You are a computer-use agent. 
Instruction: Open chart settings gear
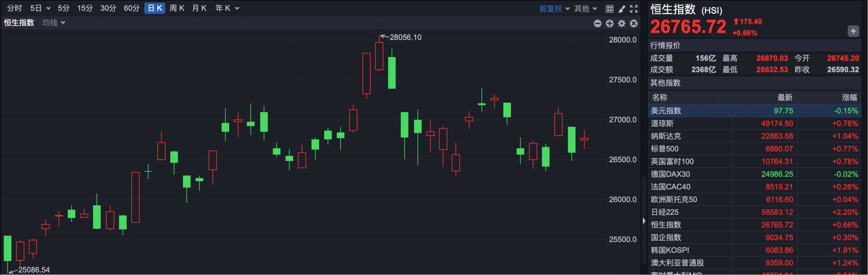(622, 24)
